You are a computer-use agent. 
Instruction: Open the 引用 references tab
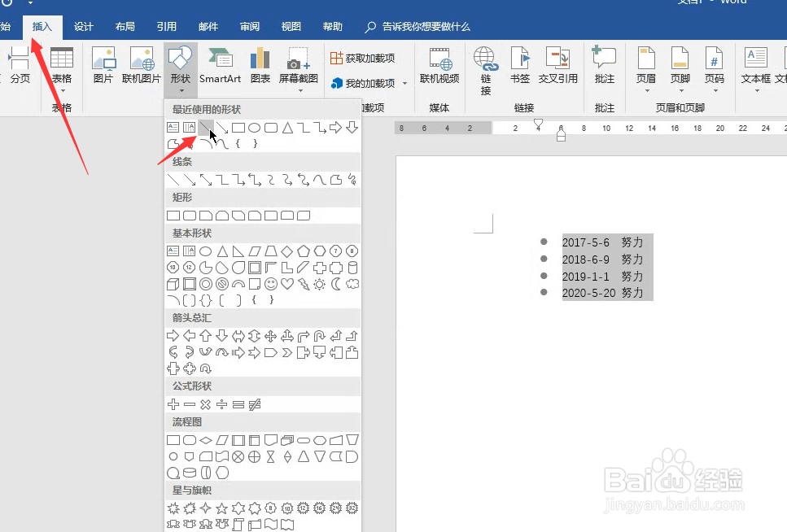[167, 27]
